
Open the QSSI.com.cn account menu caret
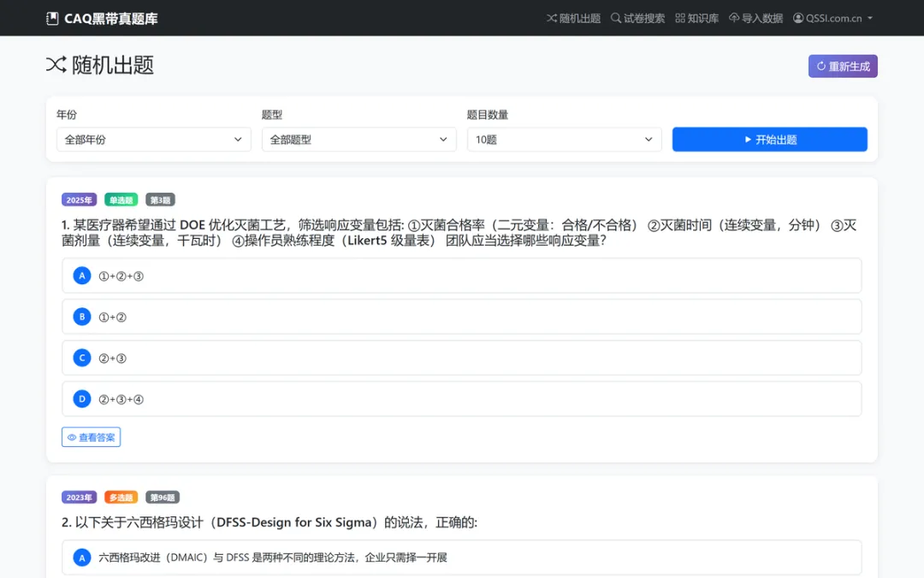click(870, 18)
